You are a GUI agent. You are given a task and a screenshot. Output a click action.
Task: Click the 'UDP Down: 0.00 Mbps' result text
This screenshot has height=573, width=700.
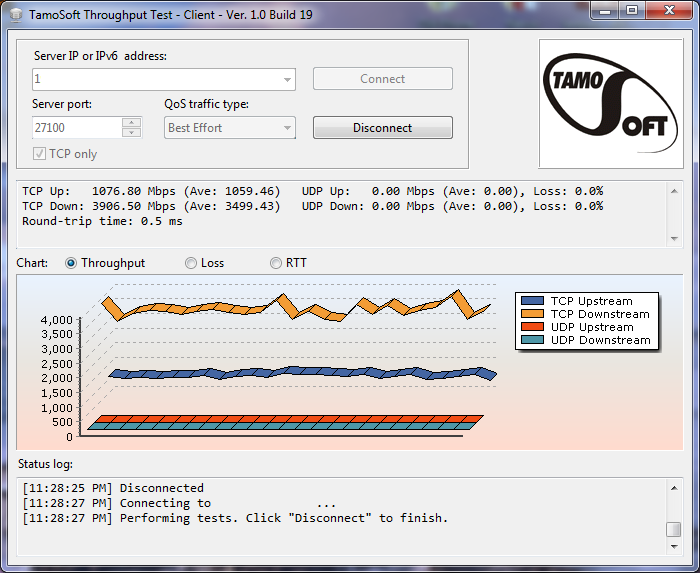[368, 206]
